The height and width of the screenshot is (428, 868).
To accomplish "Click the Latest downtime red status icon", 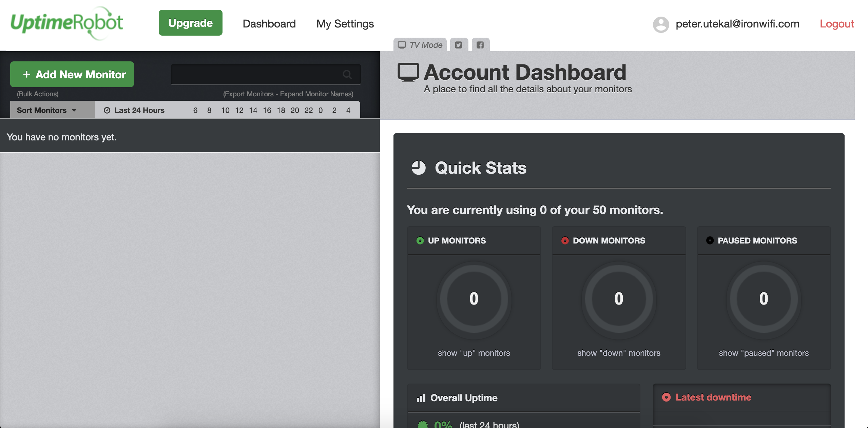I will pyautogui.click(x=667, y=397).
